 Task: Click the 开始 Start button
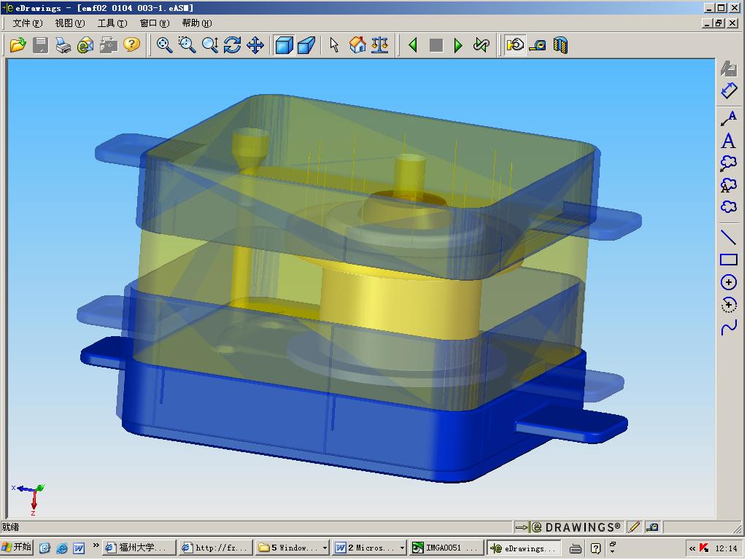pos(18,547)
